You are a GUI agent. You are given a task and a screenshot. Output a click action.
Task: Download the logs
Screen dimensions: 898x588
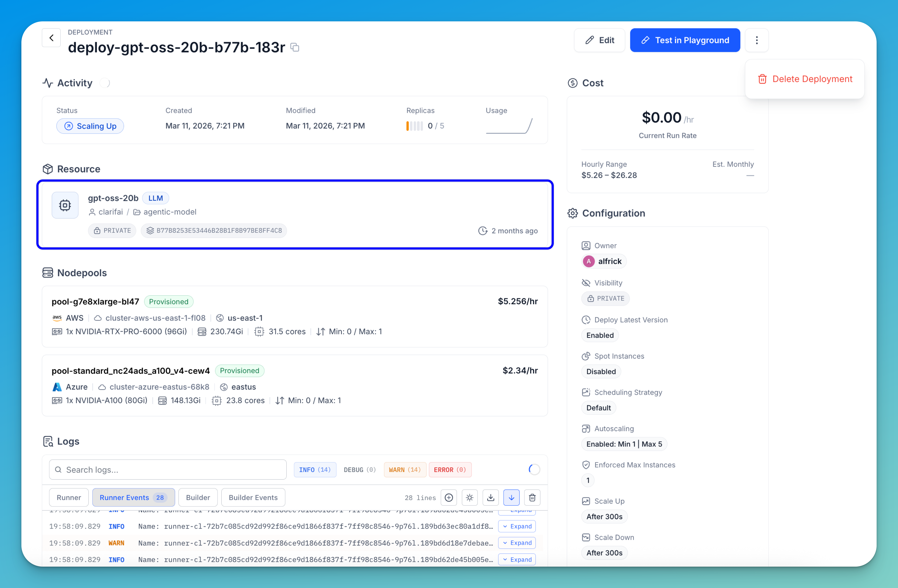click(490, 497)
